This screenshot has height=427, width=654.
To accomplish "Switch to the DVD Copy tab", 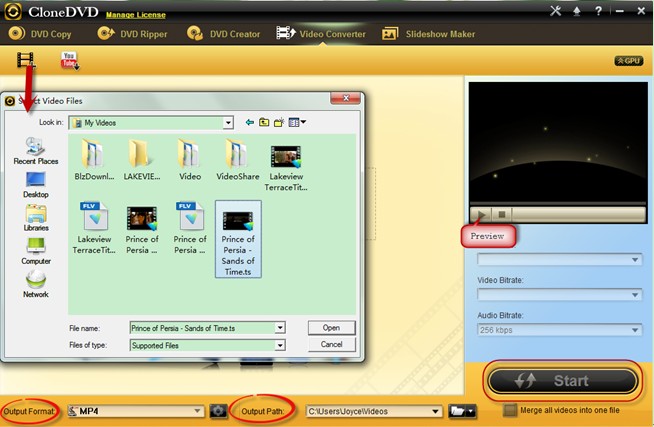I will [40, 34].
